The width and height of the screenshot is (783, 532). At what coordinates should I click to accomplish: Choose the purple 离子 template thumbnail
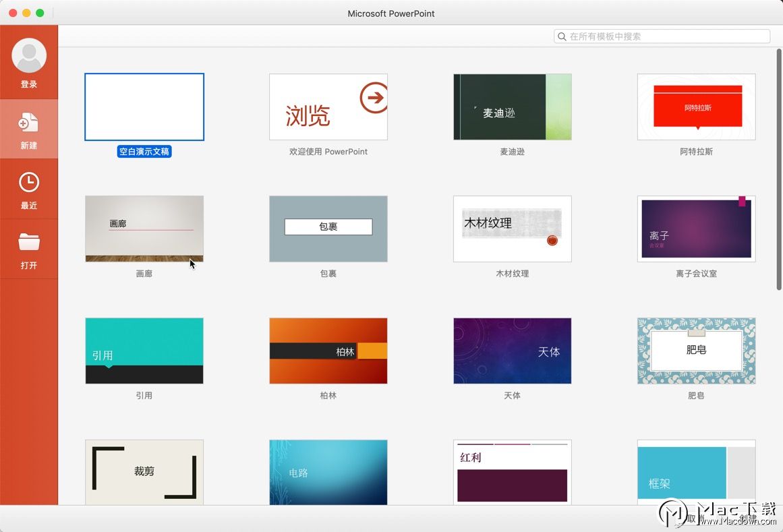tap(697, 229)
